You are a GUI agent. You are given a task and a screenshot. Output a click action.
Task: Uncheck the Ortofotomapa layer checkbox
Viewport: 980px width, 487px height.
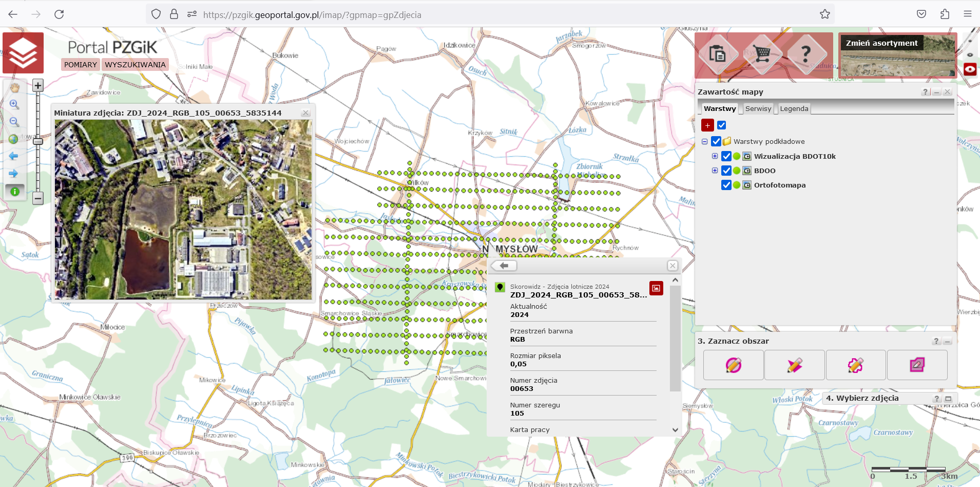tap(726, 185)
